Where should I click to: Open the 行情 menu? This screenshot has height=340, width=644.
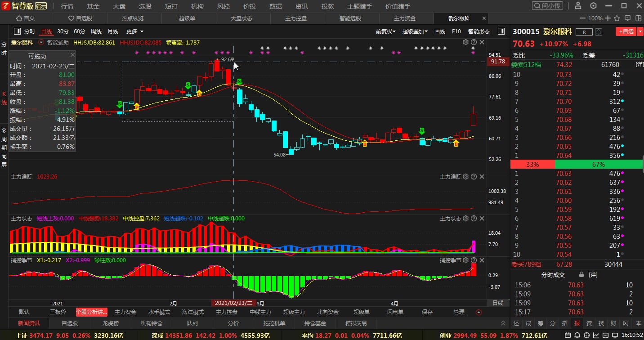pyautogui.click(x=67, y=6)
